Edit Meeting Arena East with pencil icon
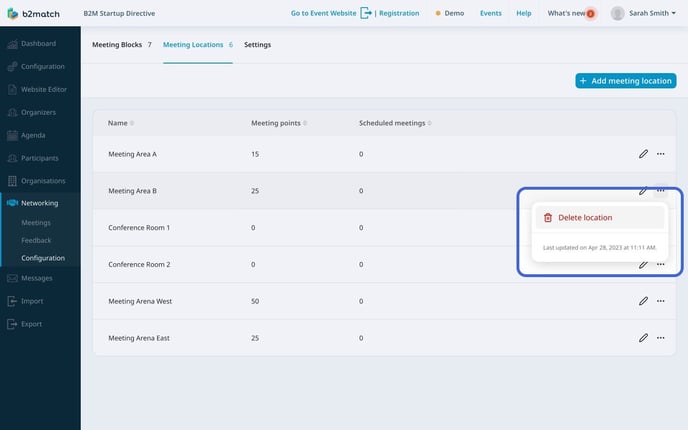The image size is (688, 430). tap(643, 338)
